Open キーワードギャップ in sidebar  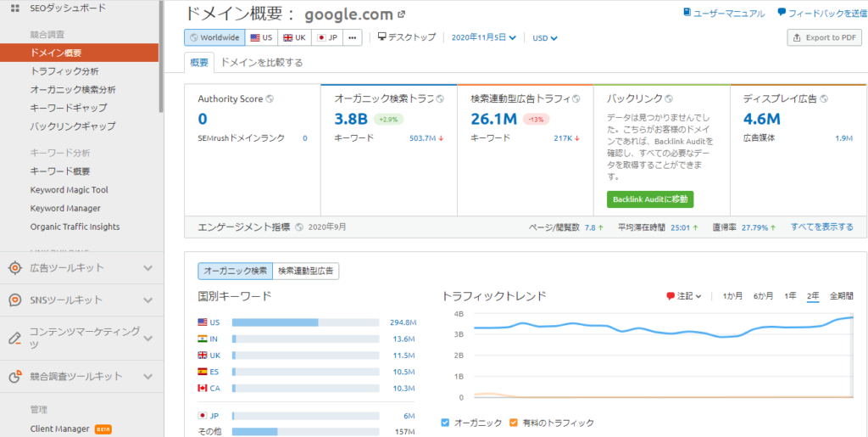(69, 108)
